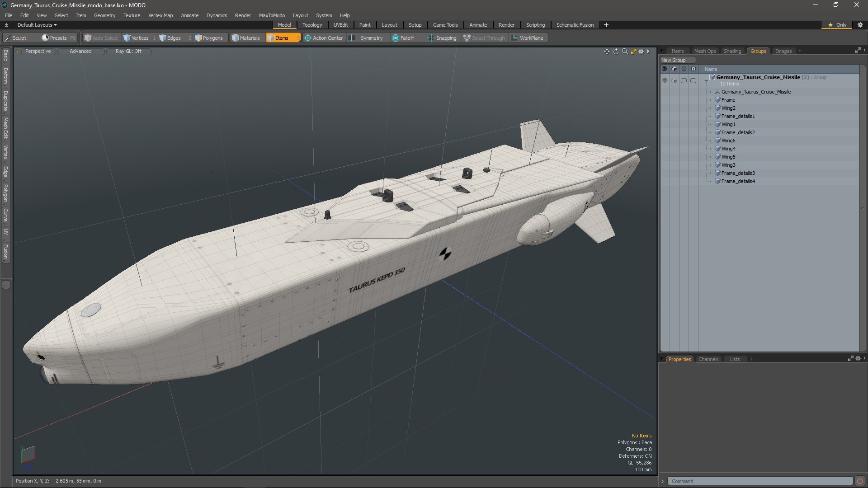Viewport: 868px width, 488px height.
Task: Click the viewport zoom magnifier icon
Action: pyautogui.click(x=625, y=52)
